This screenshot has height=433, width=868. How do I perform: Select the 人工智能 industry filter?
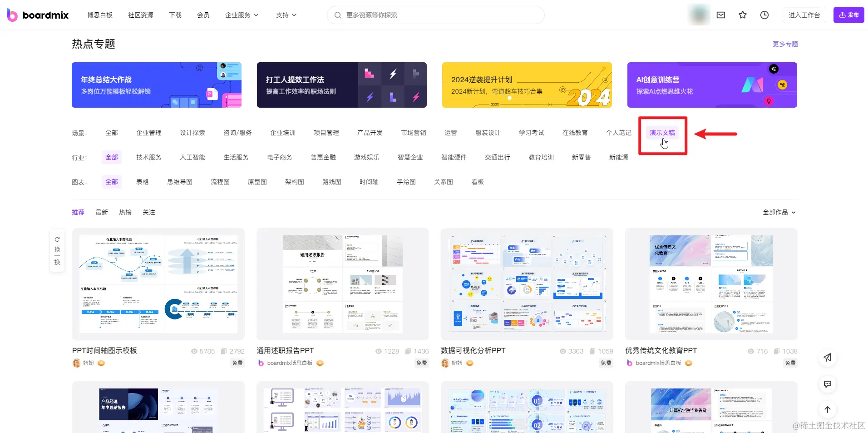(192, 157)
